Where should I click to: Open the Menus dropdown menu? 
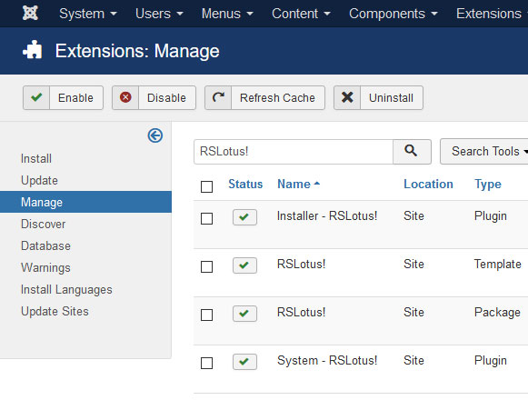[x=227, y=14]
